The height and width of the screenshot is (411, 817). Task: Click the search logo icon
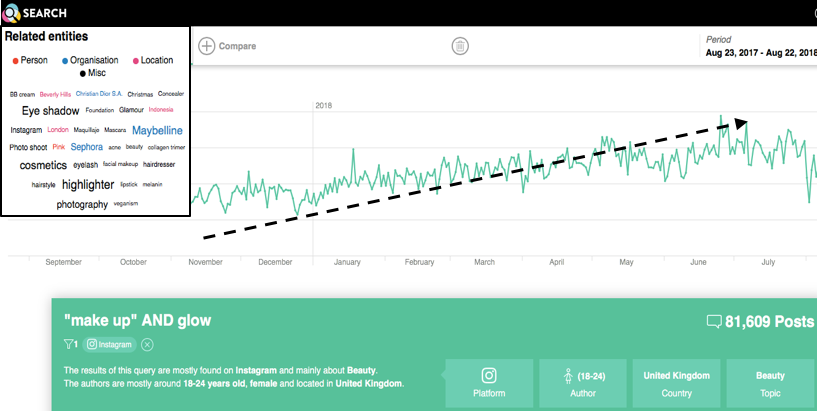click(x=11, y=13)
